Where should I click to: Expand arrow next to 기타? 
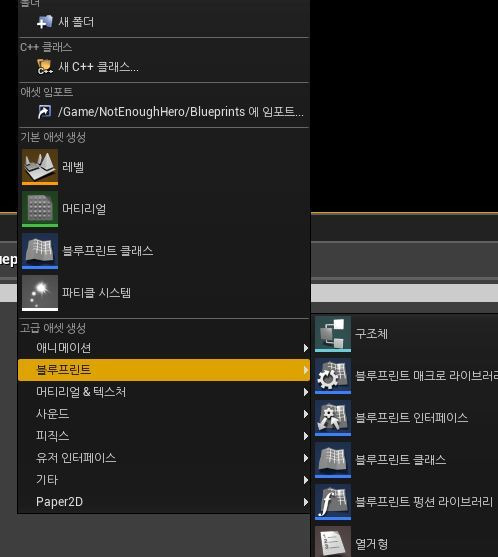click(x=305, y=480)
